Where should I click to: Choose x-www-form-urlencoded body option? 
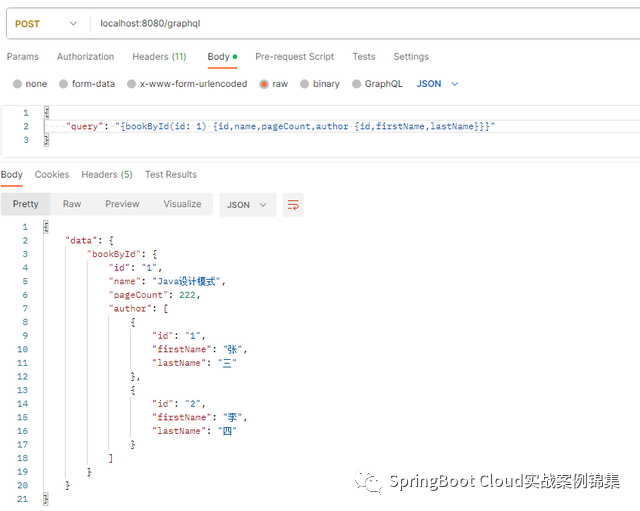[131, 84]
